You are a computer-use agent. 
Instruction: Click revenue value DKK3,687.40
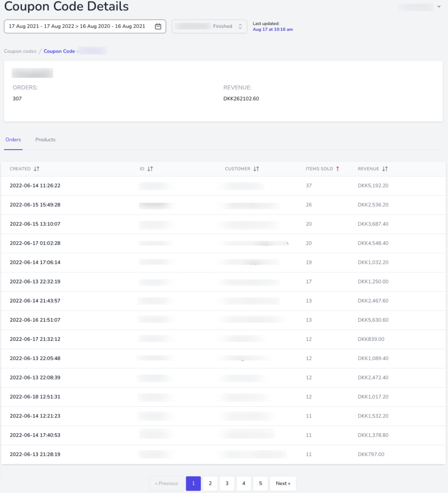(x=373, y=224)
